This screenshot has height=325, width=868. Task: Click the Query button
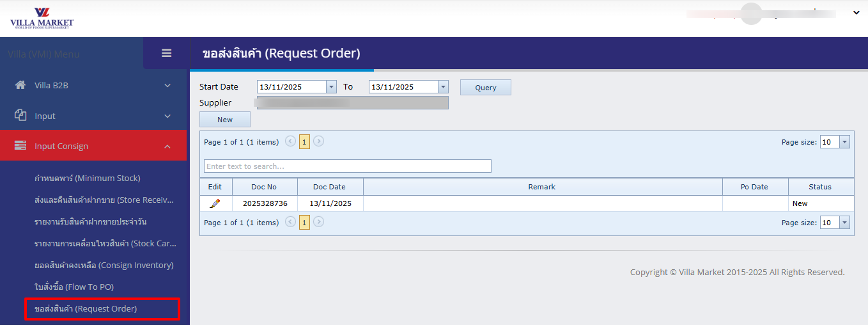pyautogui.click(x=486, y=88)
